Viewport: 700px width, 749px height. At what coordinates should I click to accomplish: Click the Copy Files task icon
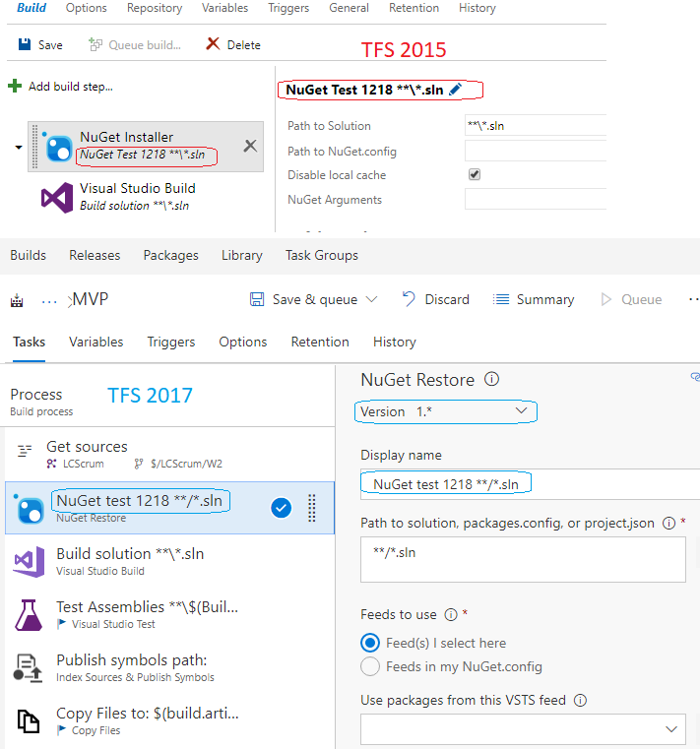coord(29,721)
